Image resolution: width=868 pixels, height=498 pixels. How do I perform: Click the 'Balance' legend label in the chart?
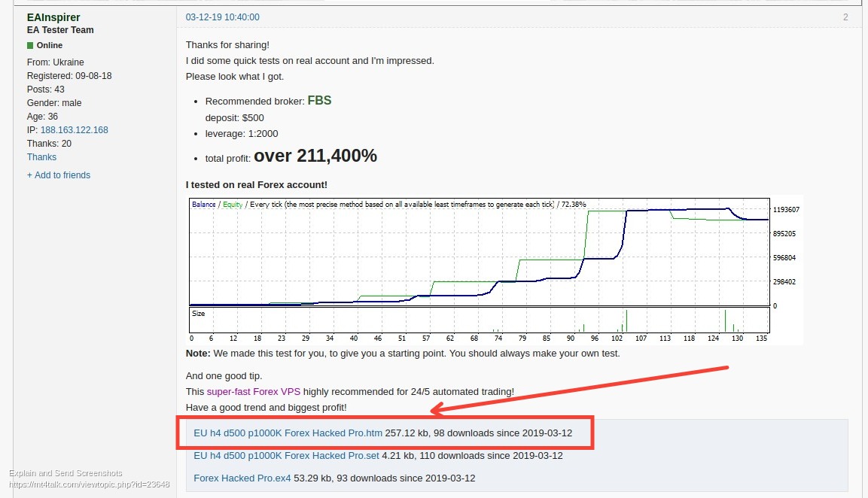(x=204, y=204)
